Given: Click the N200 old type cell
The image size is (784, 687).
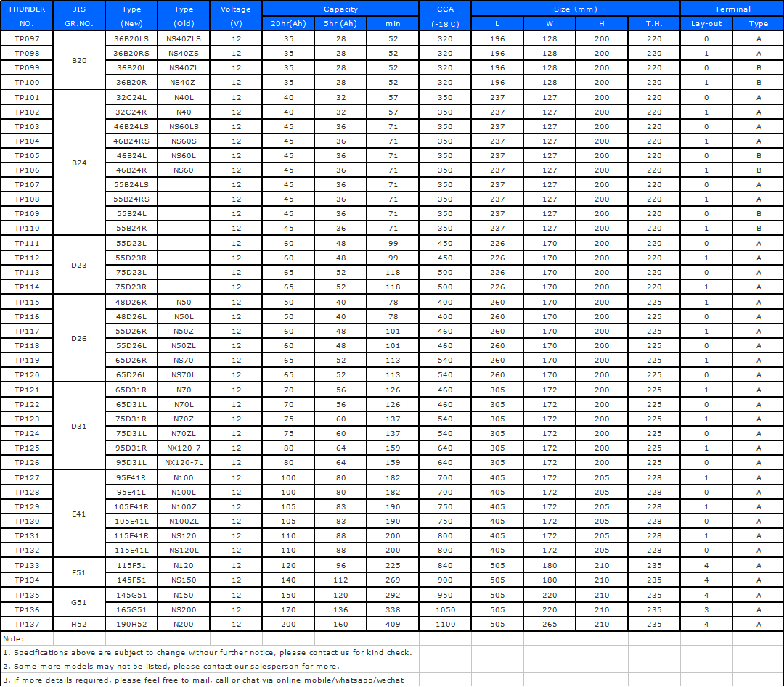Looking at the screenshot, I should point(184,625).
